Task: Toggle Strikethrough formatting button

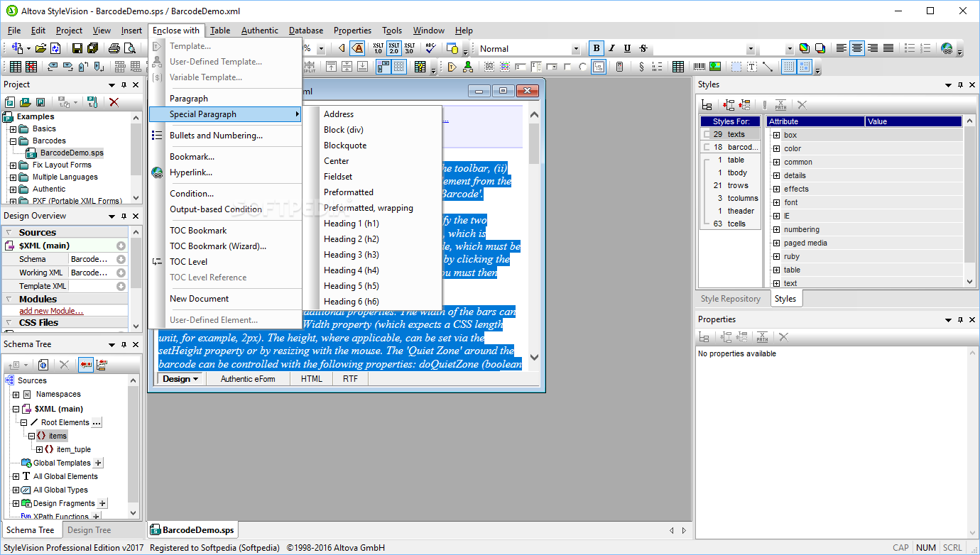Action: point(643,48)
